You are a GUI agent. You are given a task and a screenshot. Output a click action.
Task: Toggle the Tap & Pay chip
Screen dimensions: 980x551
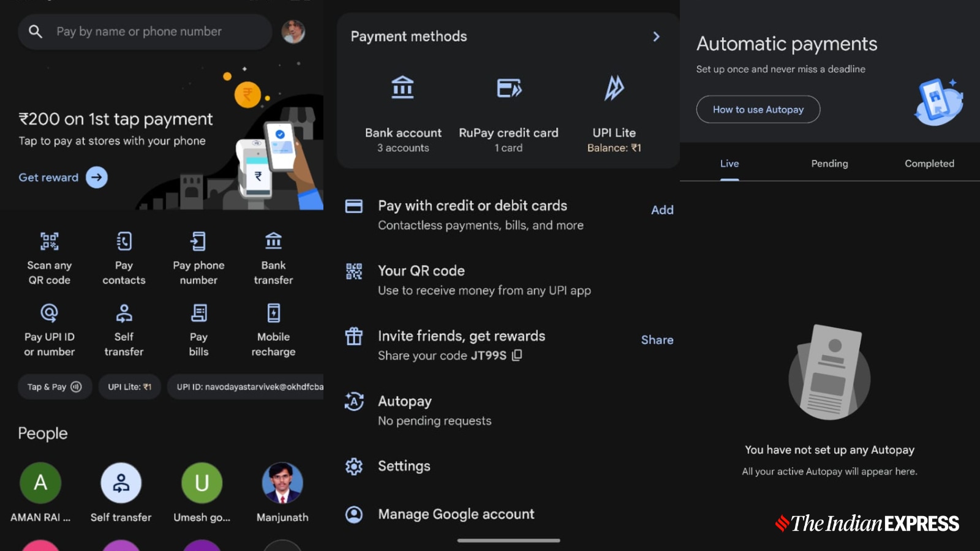[x=54, y=386]
